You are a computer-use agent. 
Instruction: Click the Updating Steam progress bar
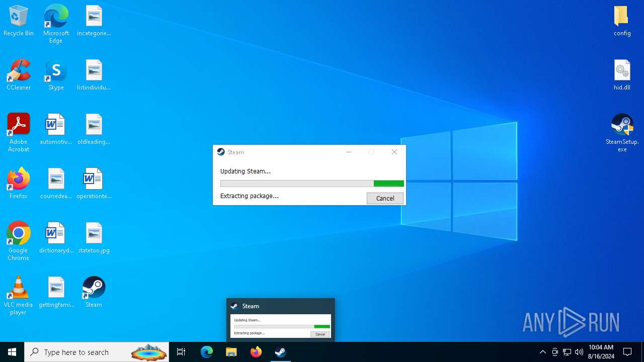click(312, 184)
